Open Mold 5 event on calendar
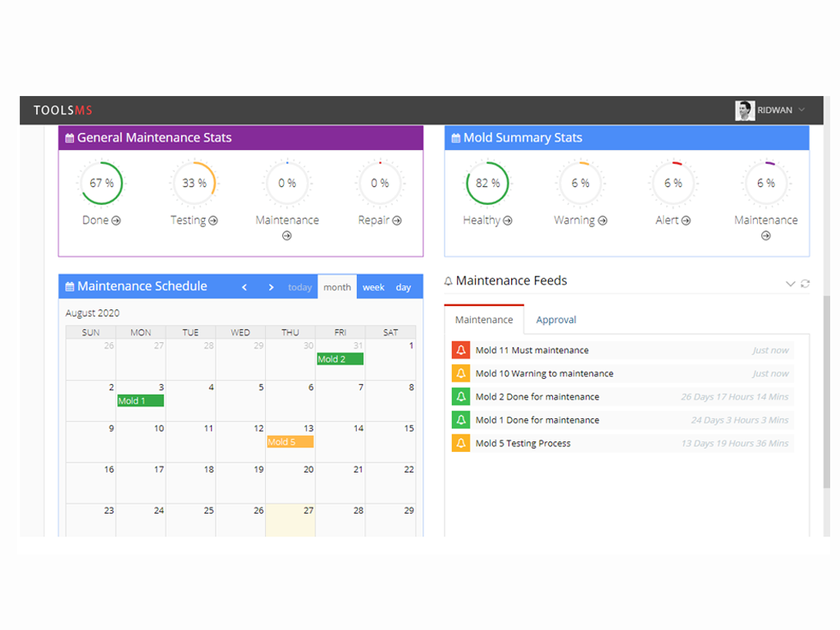Screen dimensions: 840x630 (x=290, y=442)
